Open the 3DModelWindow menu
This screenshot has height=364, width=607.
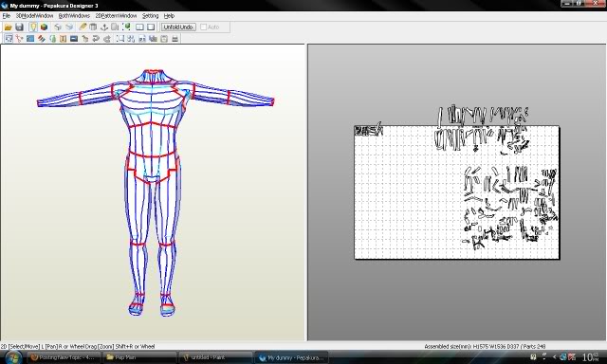(34, 16)
